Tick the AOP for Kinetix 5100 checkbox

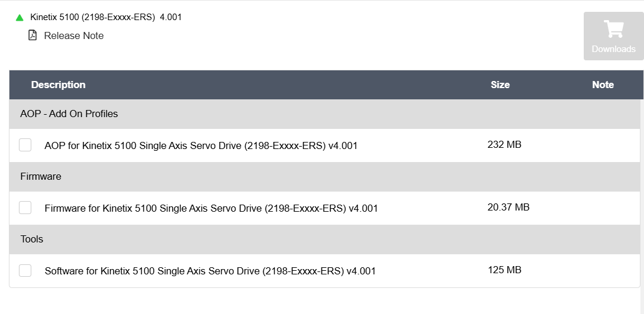point(25,145)
